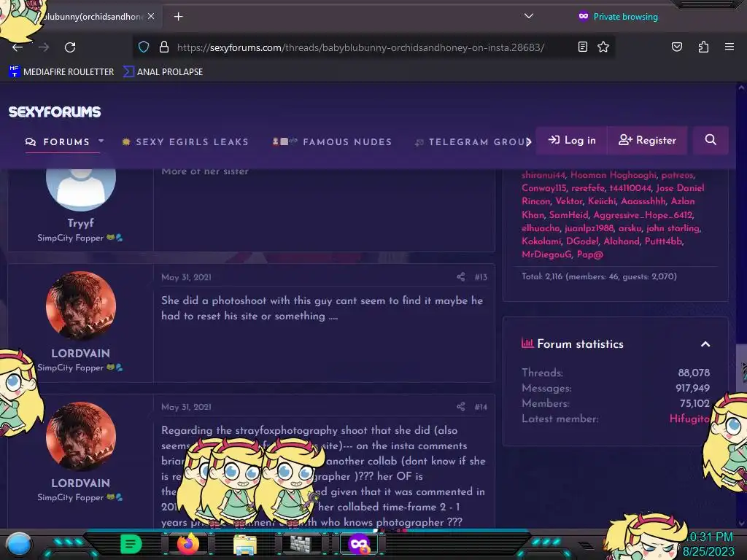This screenshot has width=747, height=560.
Task: Open the second bookmark in the bookmarks bar
Action: coord(163,72)
